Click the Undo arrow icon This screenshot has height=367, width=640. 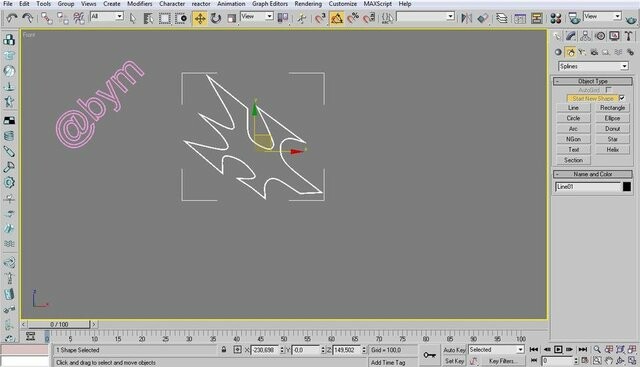point(11,18)
